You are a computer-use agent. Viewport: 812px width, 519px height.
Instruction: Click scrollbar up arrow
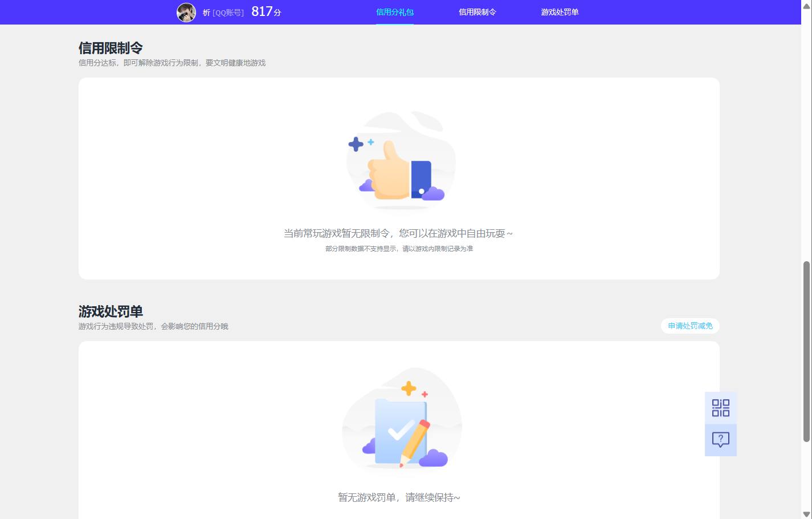pos(806,5)
